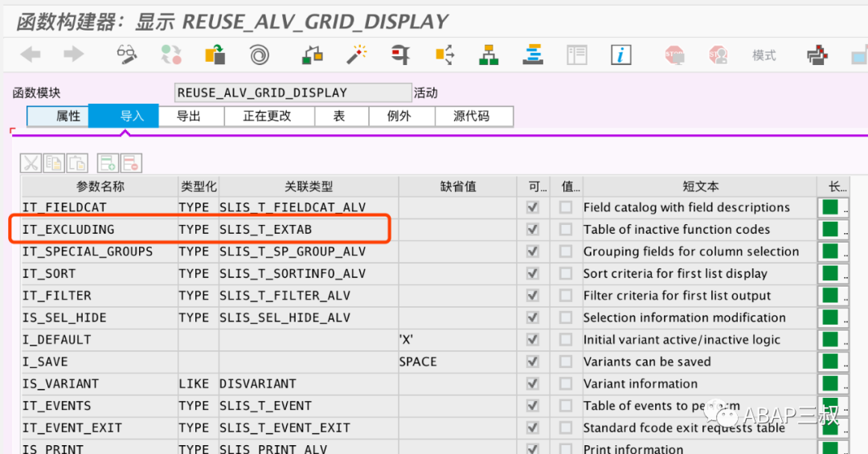The width and height of the screenshot is (868, 454).
Task: Click the Set/Delete Breakpoint stop icon
Action: tap(674, 55)
